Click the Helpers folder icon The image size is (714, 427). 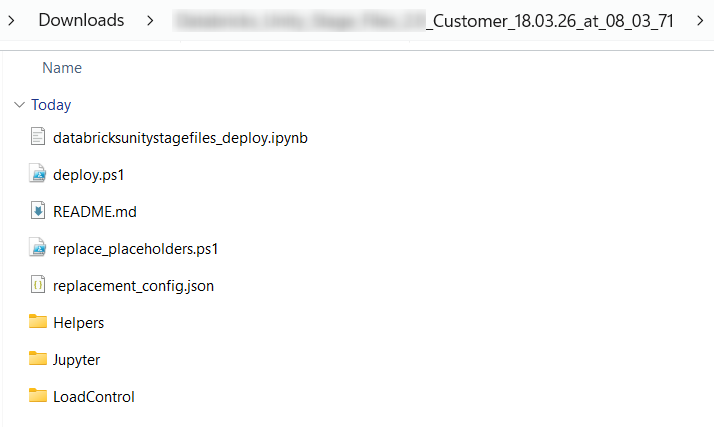pyautogui.click(x=38, y=322)
